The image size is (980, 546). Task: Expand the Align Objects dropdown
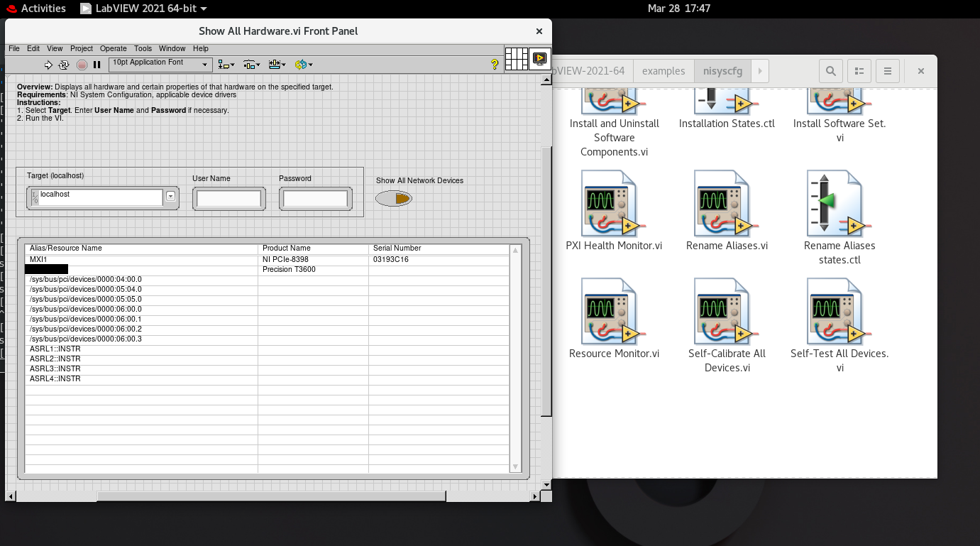[226, 65]
